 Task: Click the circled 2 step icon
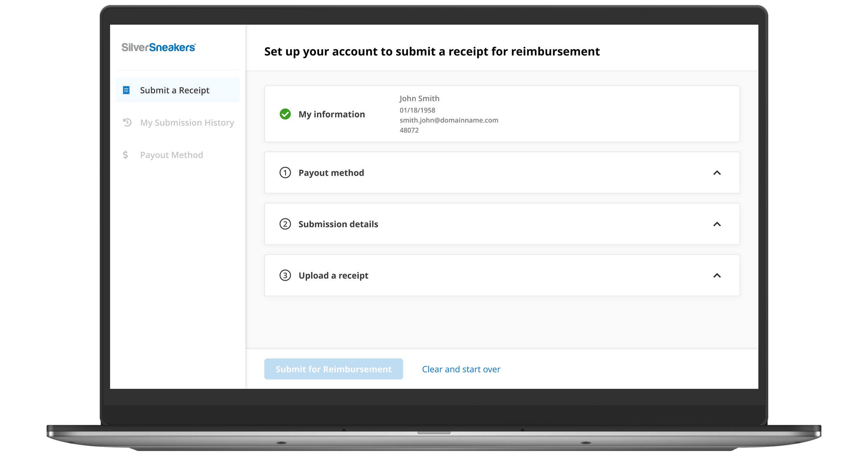tap(285, 224)
